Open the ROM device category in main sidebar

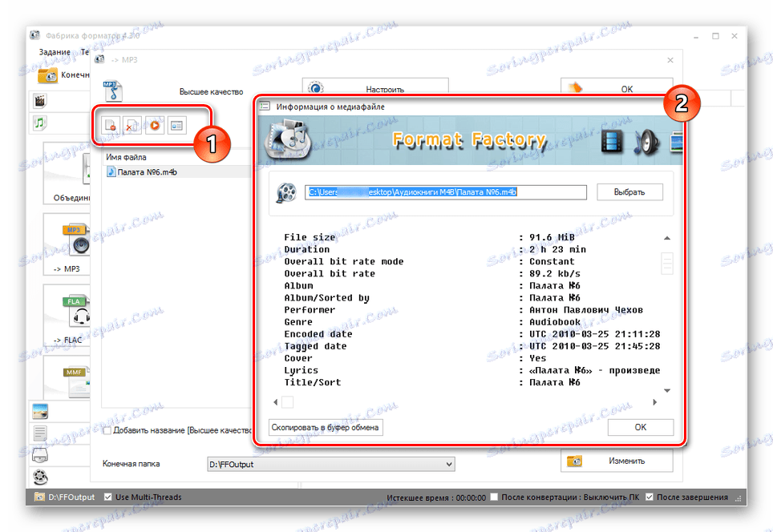click(40, 454)
